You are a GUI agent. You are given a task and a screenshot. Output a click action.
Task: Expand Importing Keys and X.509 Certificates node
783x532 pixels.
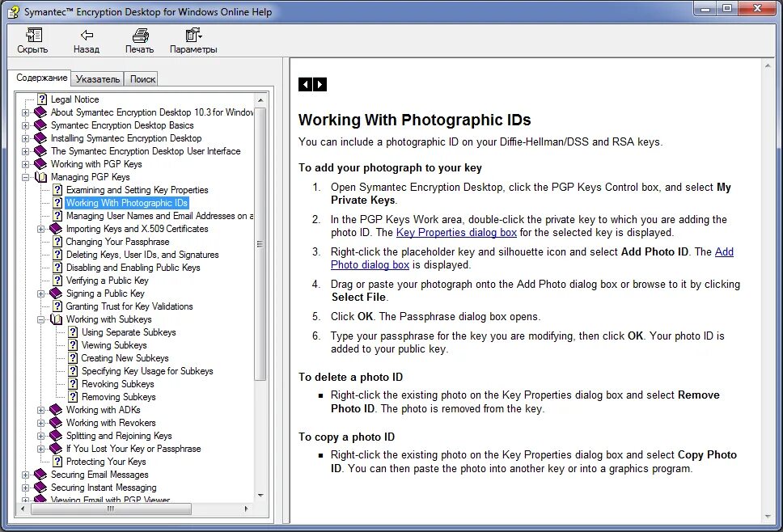point(41,230)
